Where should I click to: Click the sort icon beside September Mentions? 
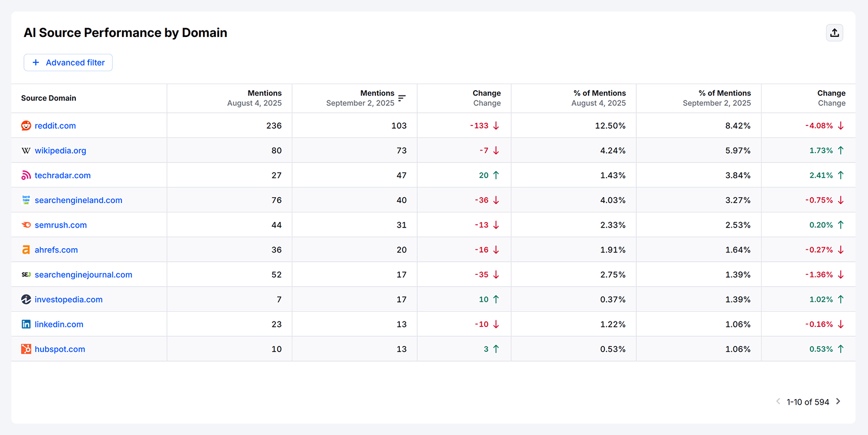point(401,98)
